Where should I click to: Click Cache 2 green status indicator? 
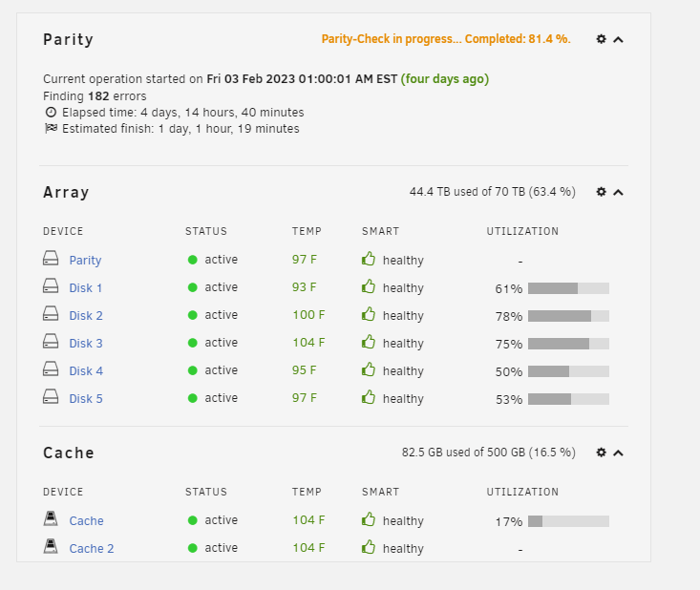click(192, 548)
